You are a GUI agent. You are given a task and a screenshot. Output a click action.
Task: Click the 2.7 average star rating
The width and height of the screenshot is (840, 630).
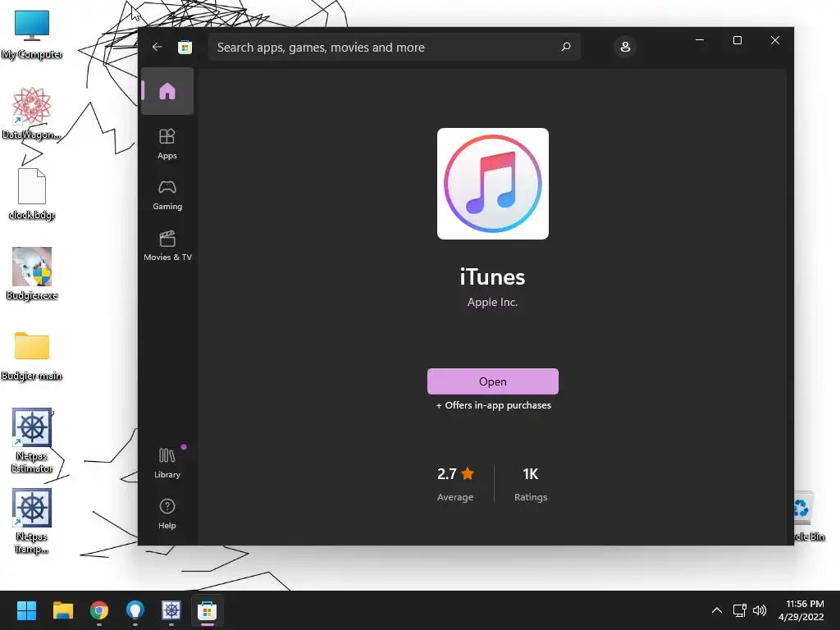[455, 484]
